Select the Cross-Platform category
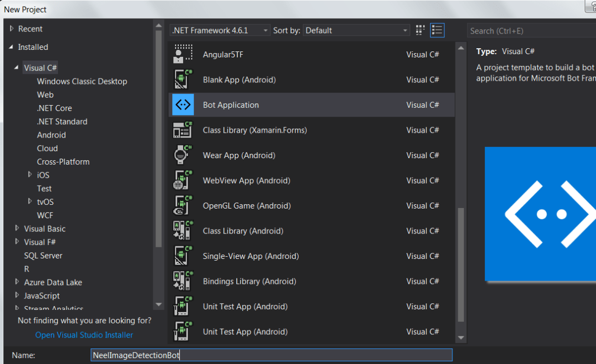 point(63,162)
